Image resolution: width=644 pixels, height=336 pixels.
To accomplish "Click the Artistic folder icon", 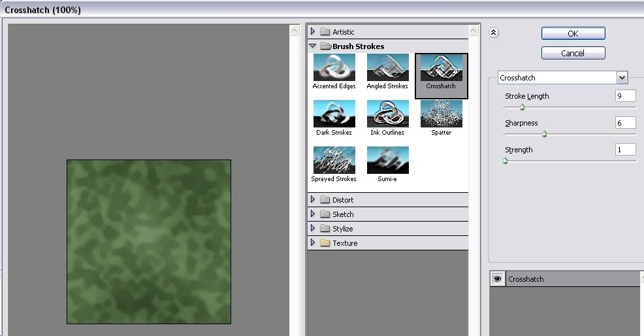I will (x=325, y=31).
